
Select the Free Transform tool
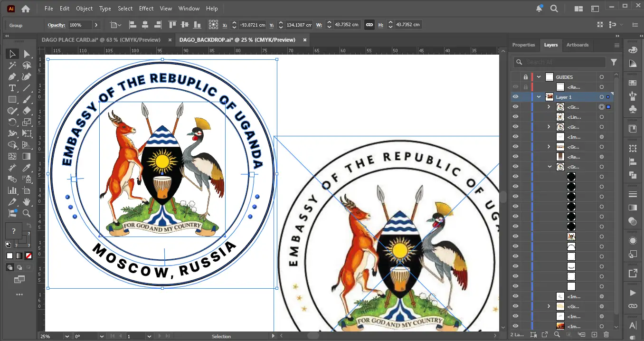(27, 134)
